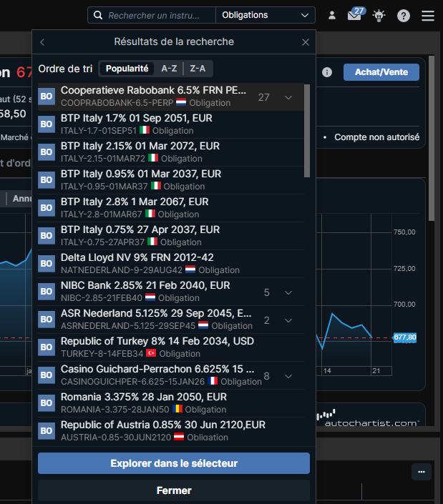Select BTP Italy 0.75% 27 Apr 2037 result

(x=171, y=236)
